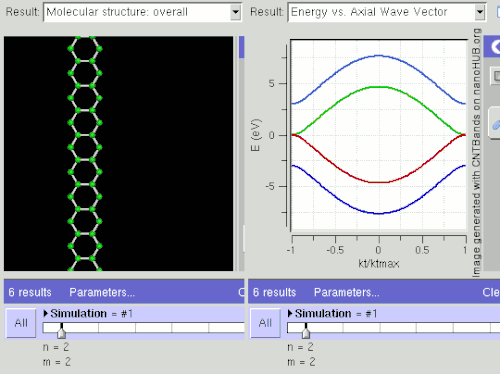Viewport: 500px width, 374px height.
Task: Click the nanotube hexagon structure in viewer
Action: [85, 153]
